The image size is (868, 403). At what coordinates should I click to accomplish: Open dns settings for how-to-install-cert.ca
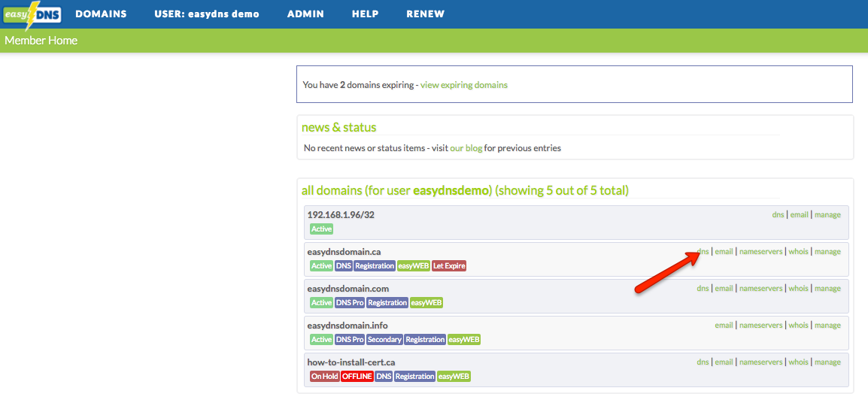[703, 362]
